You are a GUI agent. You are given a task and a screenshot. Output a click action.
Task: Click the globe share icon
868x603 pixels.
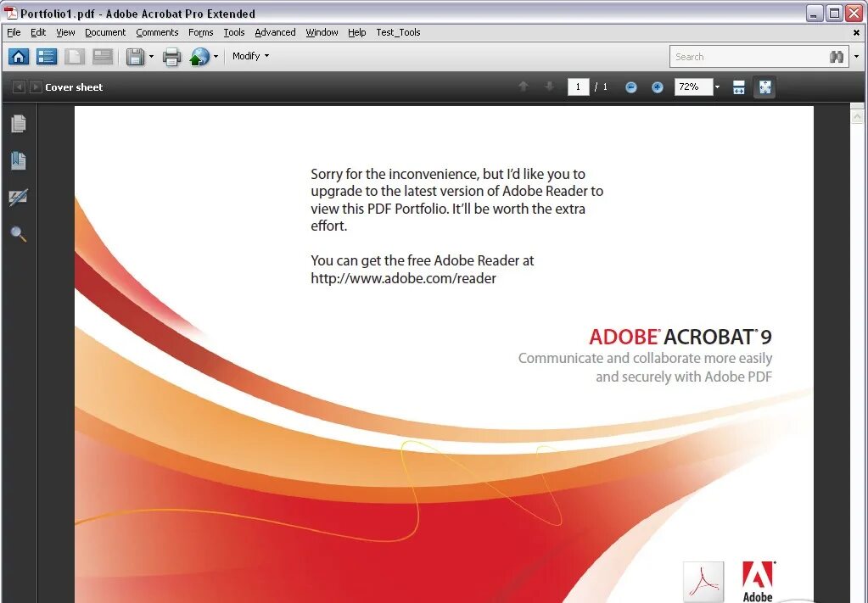tap(199, 57)
